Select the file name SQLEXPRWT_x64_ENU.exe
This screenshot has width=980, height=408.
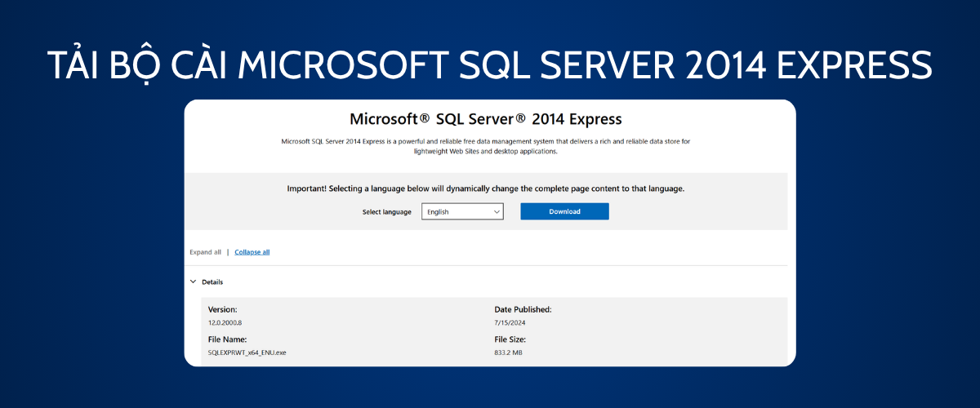pyautogui.click(x=247, y=353)
